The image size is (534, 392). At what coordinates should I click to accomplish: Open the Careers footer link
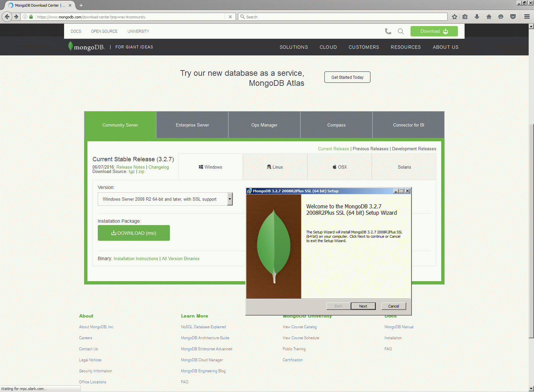(85, 338)
